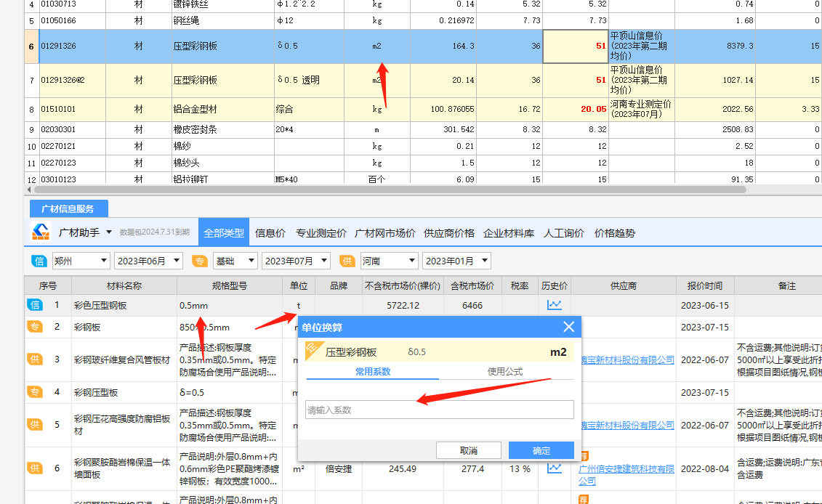Click the 橡皮密封条 name cell
Screen dimensions: 822x504
[223, 129]
